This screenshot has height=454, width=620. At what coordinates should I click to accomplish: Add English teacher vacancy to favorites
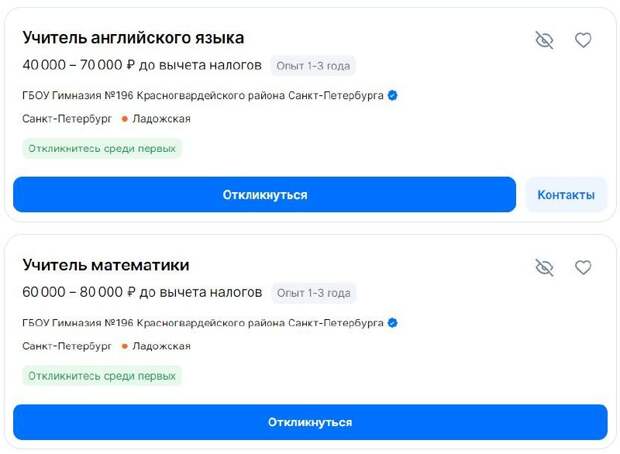coord(583,40)
